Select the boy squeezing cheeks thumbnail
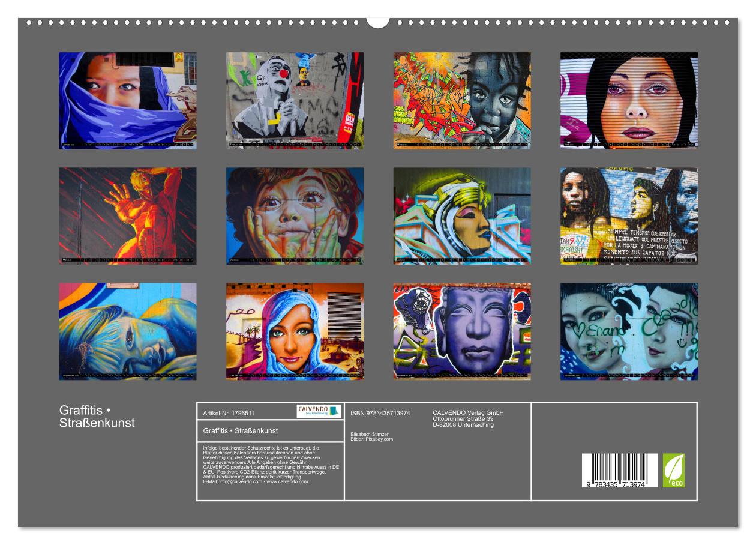Image resolution: width=756 pixels, height=545 pixels. click(x=295, y=216)
